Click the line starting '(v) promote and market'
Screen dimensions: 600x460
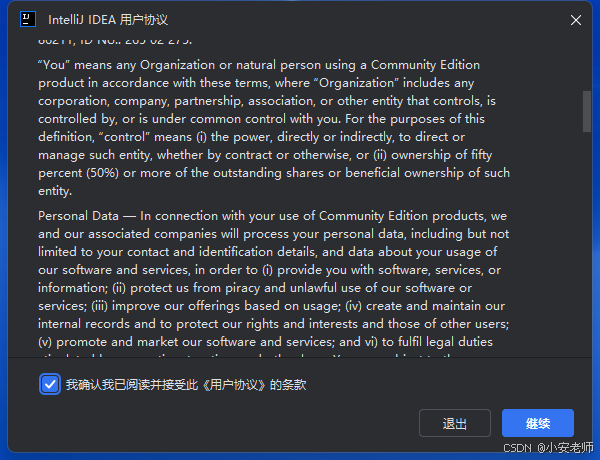tap(265, 342)
